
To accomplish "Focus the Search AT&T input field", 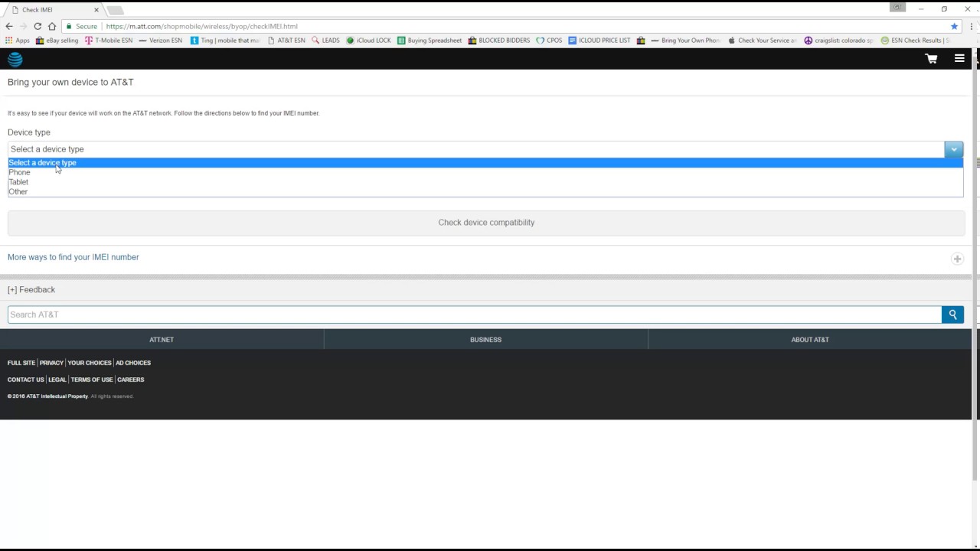I will pos(475,315).
